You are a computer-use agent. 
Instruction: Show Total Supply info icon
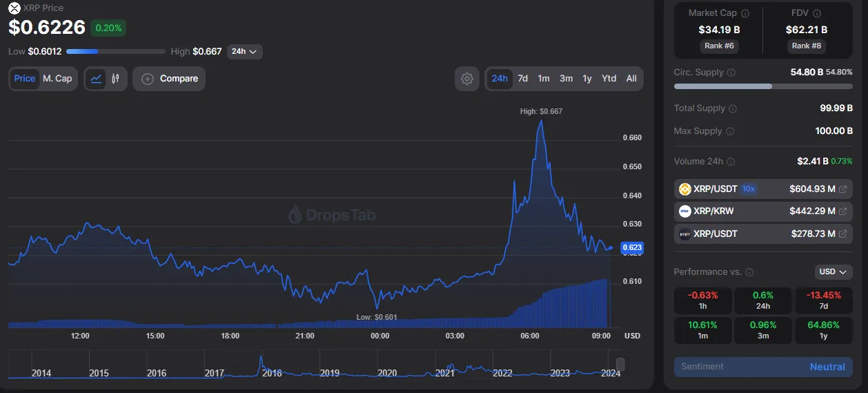click(733, 108)
